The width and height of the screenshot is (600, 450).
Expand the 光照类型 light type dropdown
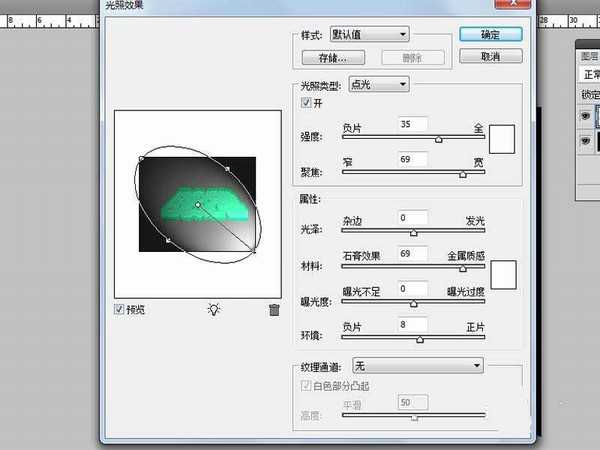(x=379, y=85)
